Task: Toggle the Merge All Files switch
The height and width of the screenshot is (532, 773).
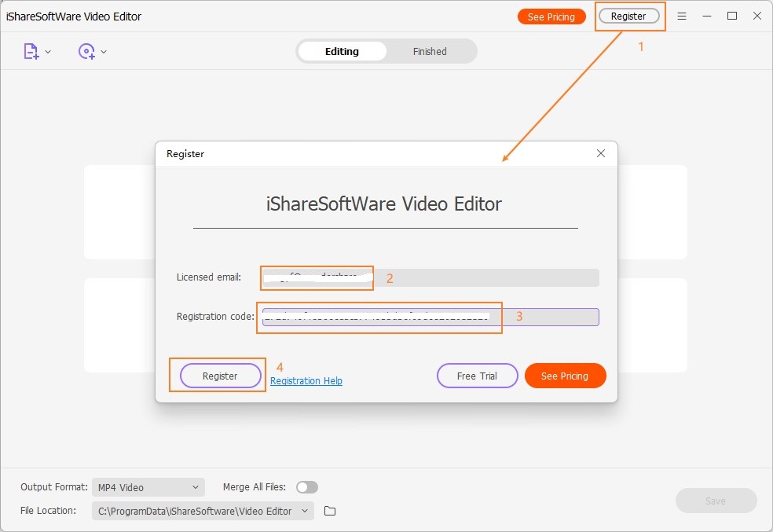Action: (307, 487)
